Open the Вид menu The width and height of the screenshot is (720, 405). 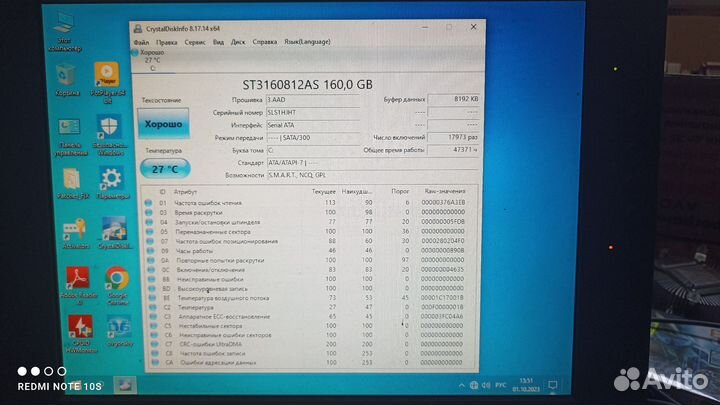[218, 42]
